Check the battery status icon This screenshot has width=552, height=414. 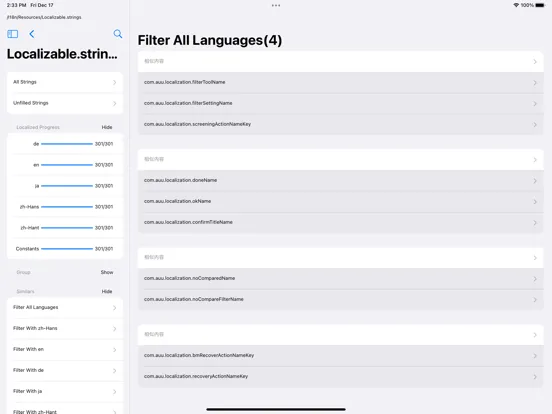(x=540, y=5)
